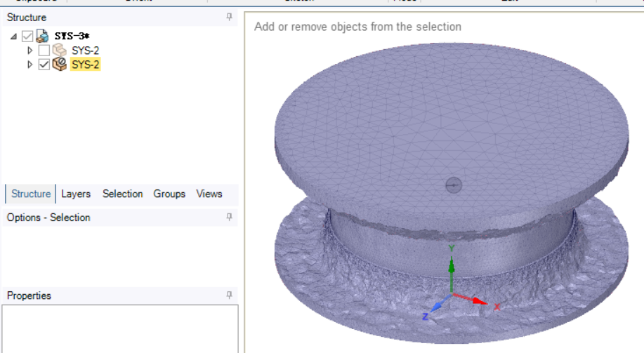Enable the unchecked SYS-2 checkbox

pyautogui.click(x=44, y=51)
